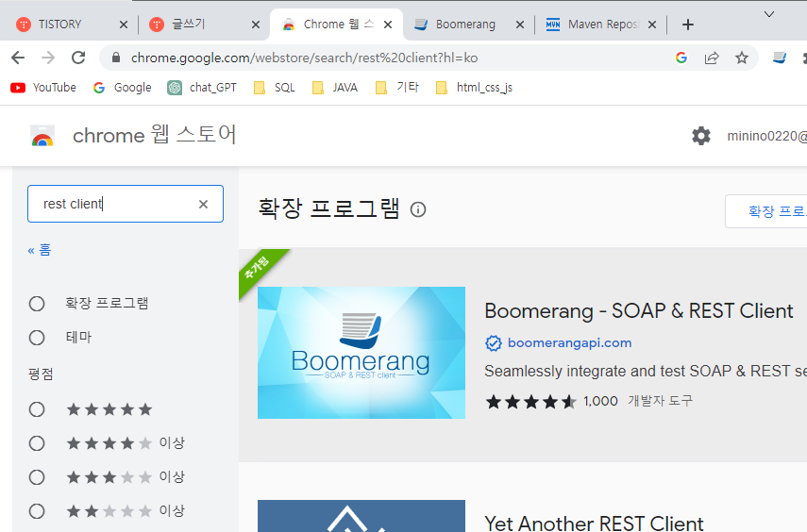Switch to Maven Repository tab

click(601, 25)
